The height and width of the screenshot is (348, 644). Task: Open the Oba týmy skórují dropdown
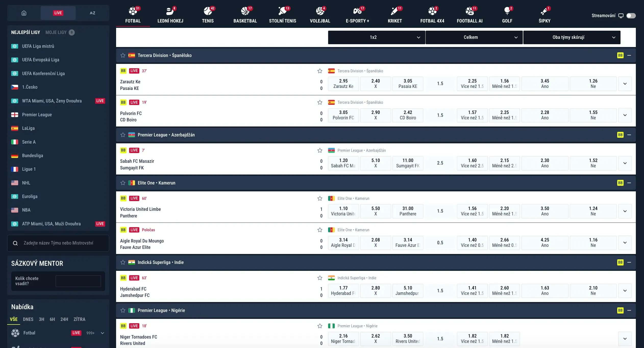[572, 37]
